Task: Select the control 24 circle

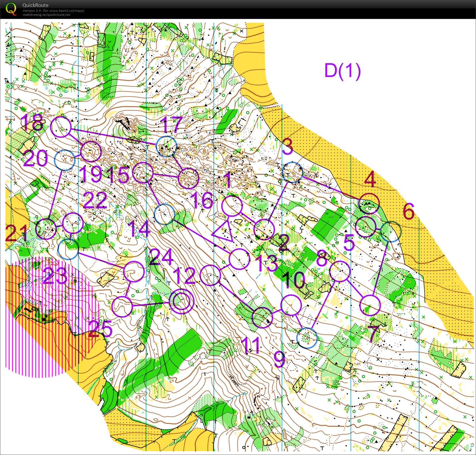Action: coord(134,271)
